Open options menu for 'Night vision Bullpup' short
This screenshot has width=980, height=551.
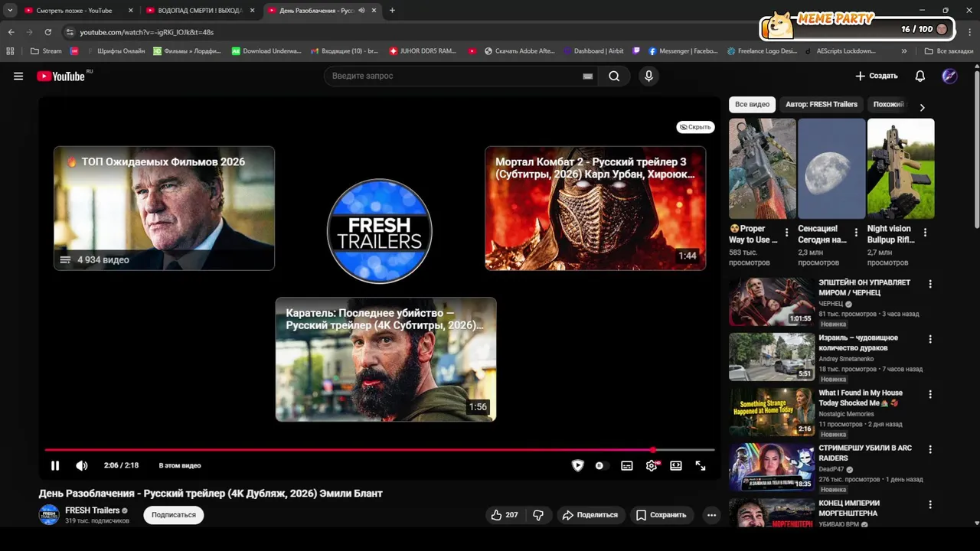point(925,233)
